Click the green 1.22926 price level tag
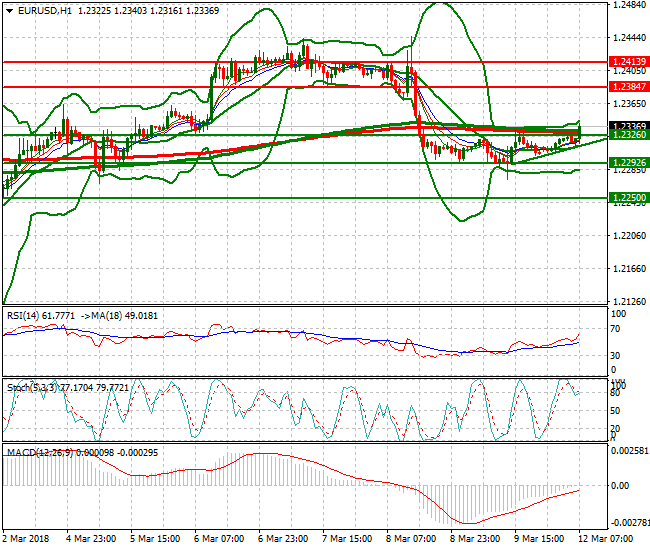Viewport: 650px width, 550px height. [628, 163]
